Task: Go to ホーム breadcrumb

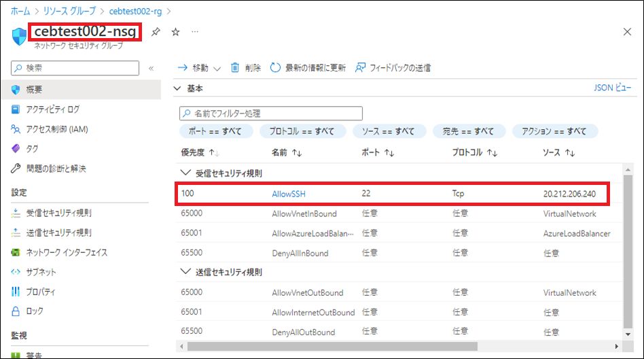Action: point(20,11)
